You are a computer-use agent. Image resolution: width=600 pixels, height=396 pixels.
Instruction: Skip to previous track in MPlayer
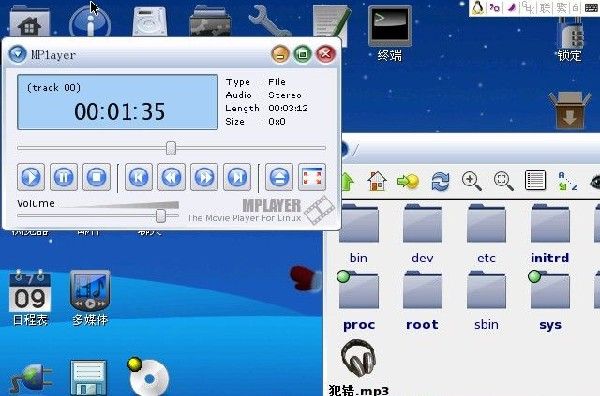[139, 177]
